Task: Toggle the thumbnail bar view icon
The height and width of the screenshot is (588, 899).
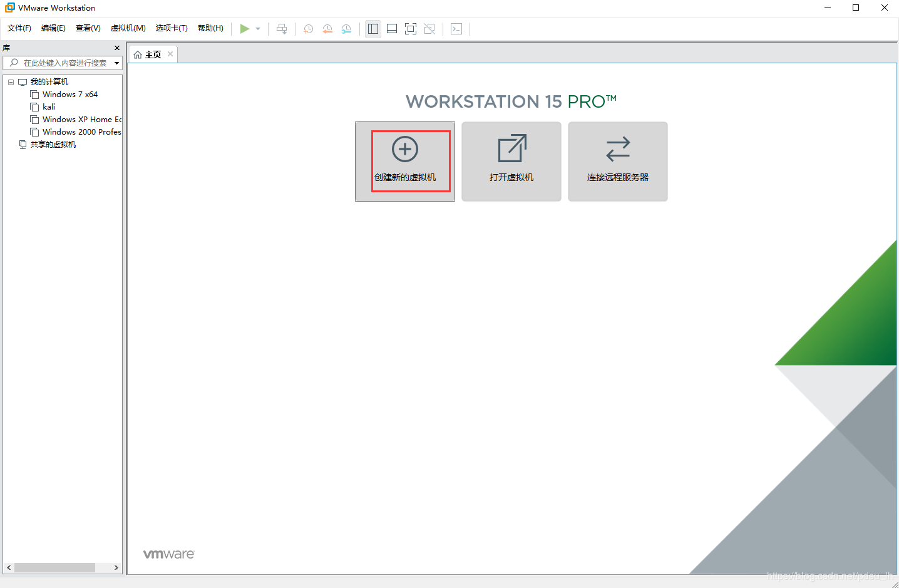Action: point(392,29)
